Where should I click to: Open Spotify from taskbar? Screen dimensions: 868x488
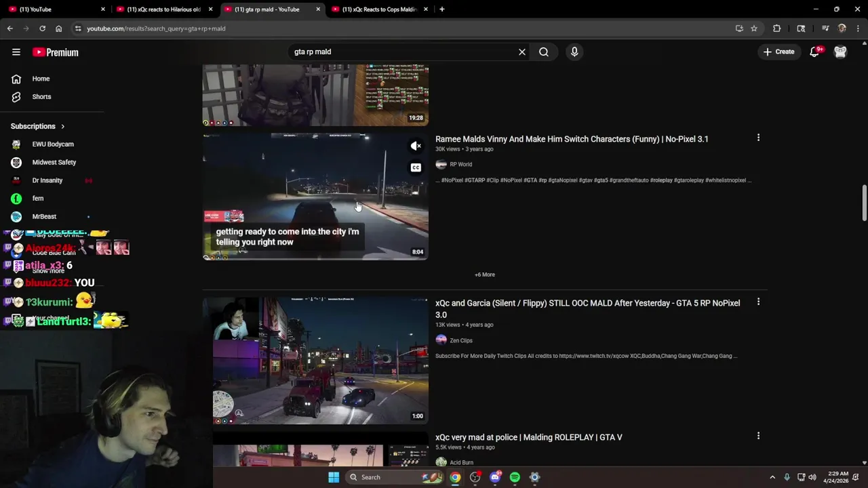515,477
